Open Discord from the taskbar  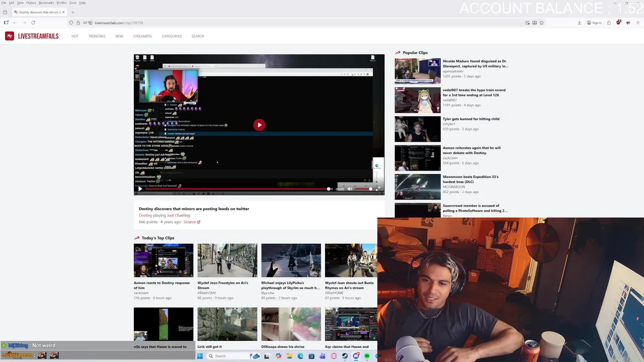click(x=356, y=356)
